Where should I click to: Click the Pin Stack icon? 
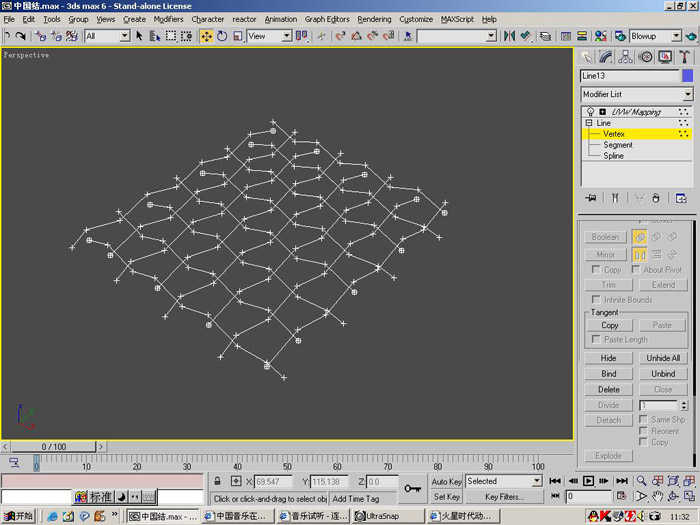(x=591, y=198)
